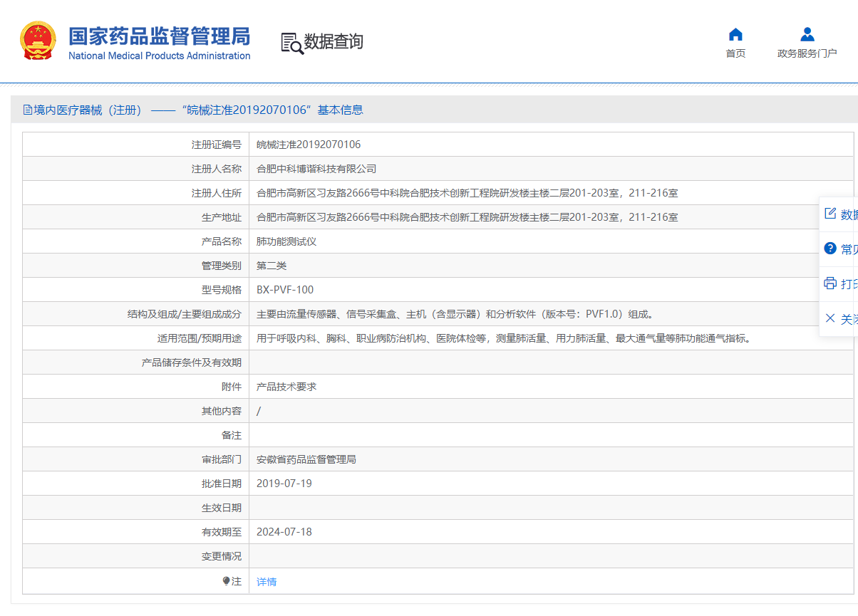Click the 产品名称 row label
The height and width of the screenshot is (616, 858).
point(222,241)
